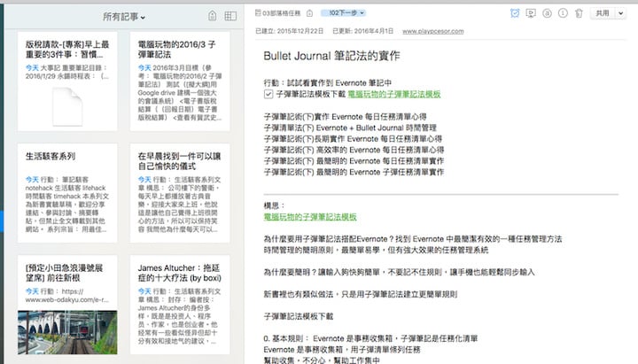This screenshot has height=364, width=638.
Task: Set a reminder with the alarm clock icon
Action: 516,14
